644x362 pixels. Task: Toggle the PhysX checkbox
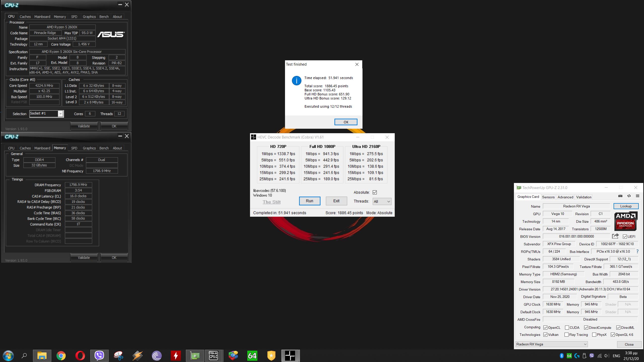point(594,335)
